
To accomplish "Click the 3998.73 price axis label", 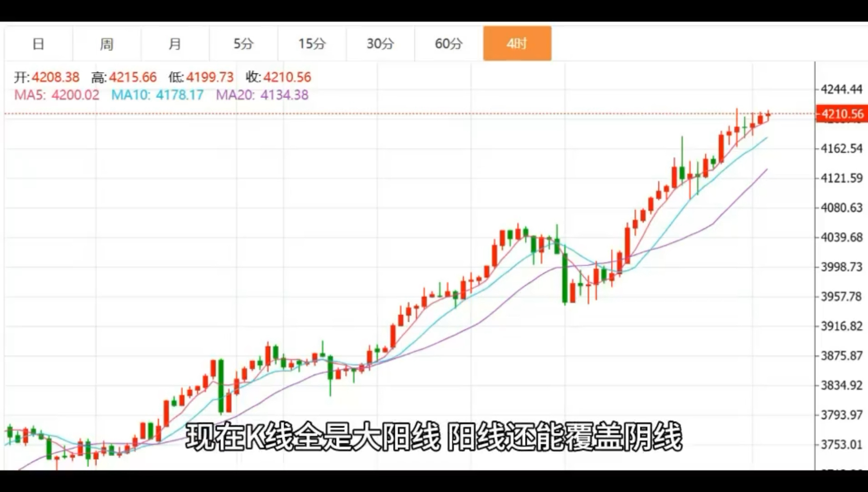I will coord(842,267).
